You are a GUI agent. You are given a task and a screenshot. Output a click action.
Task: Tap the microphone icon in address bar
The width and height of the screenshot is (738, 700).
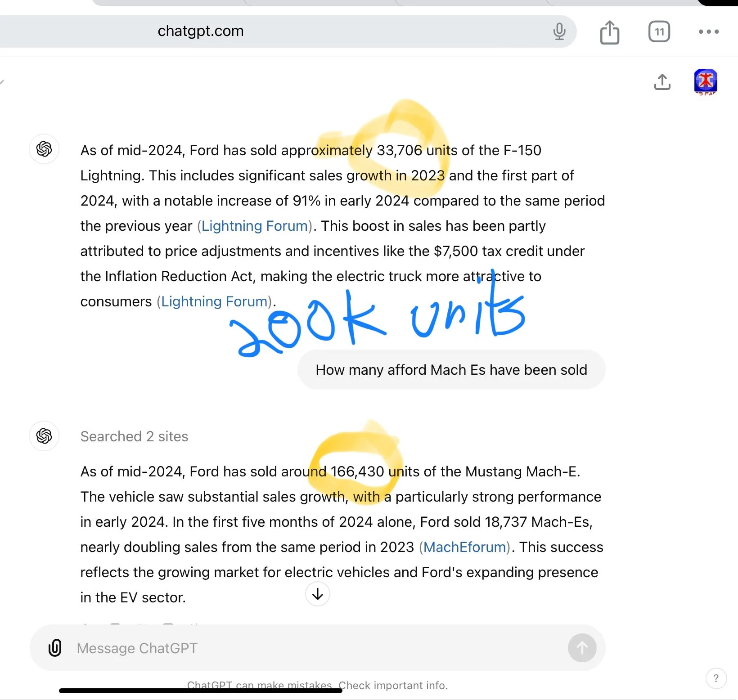point(559,31)
